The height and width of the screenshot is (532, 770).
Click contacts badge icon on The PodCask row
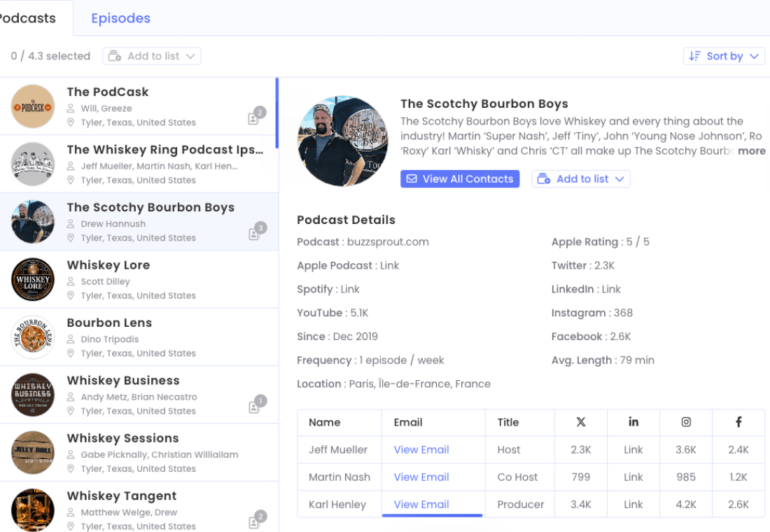tap(256, 117)
